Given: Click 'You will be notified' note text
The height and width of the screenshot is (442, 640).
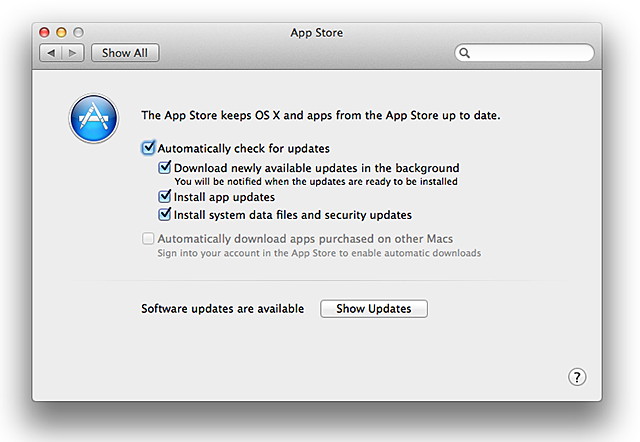Looking at the screenshot, I should point(316,182).
